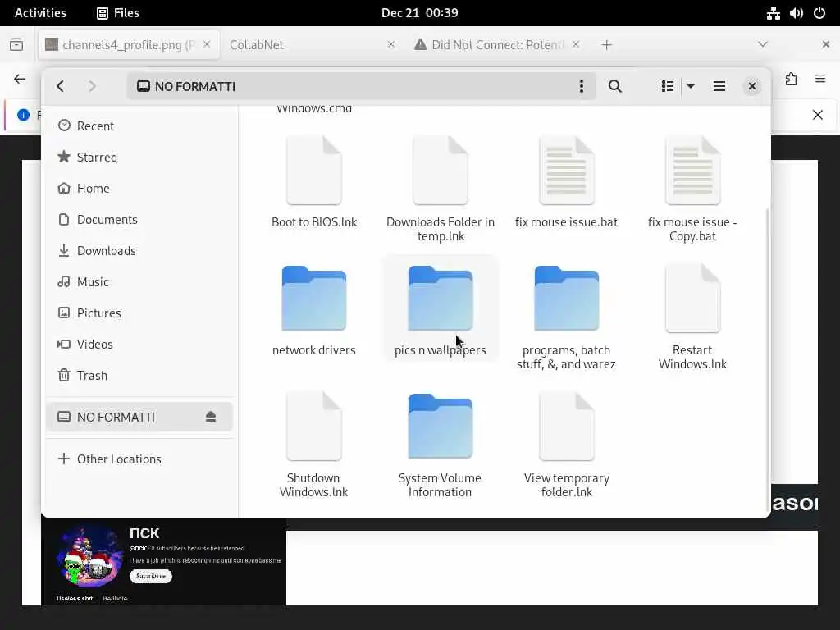Screen dimensions: 840x630
Task: Select the fix mouse issue.bat file
Action: click(566, 182)
